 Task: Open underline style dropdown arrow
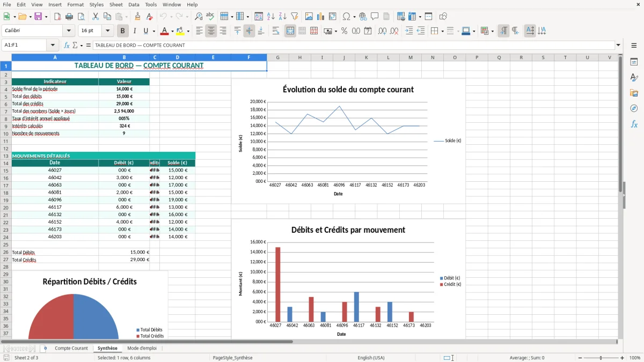[x=154, y=31]
